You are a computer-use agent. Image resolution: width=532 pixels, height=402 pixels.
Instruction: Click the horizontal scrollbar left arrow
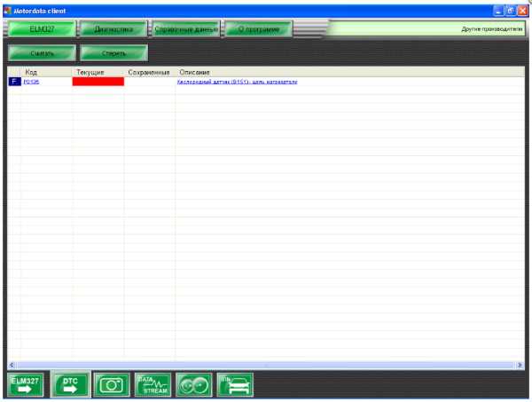(12, 365)
